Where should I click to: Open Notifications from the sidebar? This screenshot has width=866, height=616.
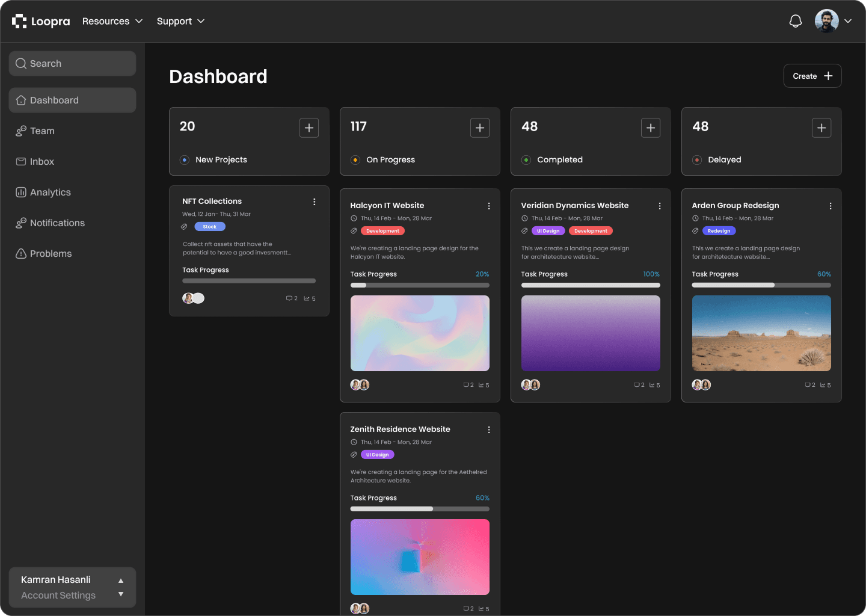57,223
